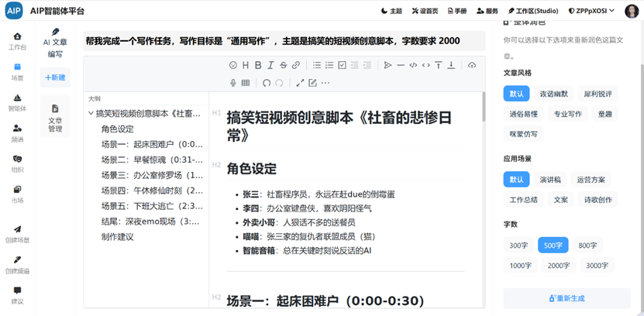Open 组织 in the left sidebar
644x316 pixels.
pos(17,163)
